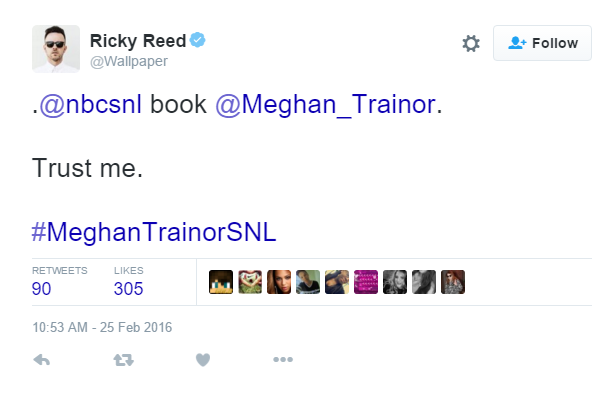The height and width of the screenshot is (399, 597).
Task: Click the last liker avatar with red hair
Action: 453,282
